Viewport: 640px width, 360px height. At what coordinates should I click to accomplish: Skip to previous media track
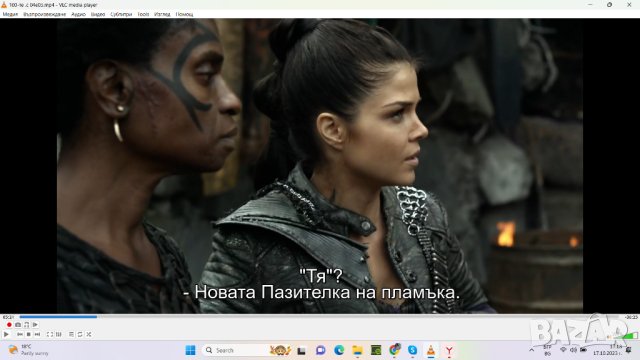click(x=20, y=334)
